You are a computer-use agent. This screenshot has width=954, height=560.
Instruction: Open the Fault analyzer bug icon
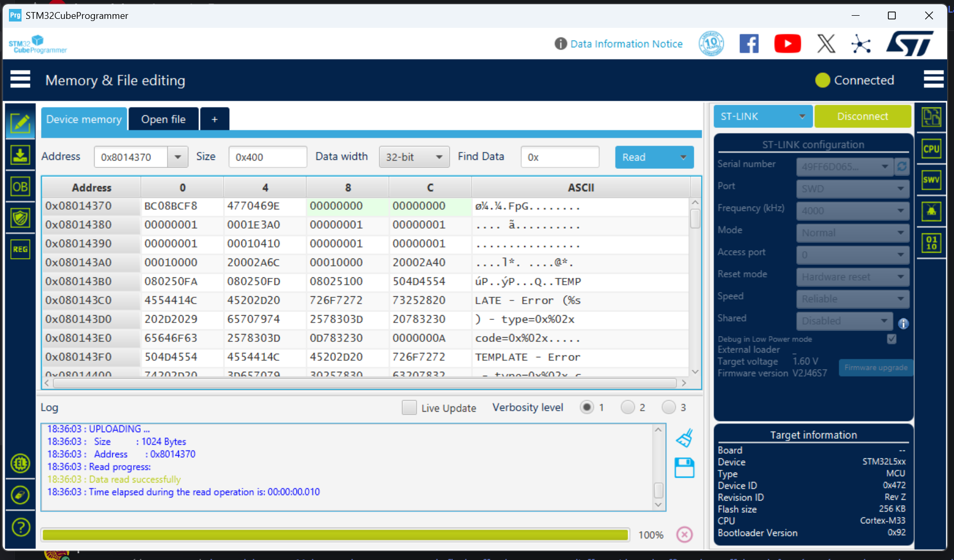931,211
